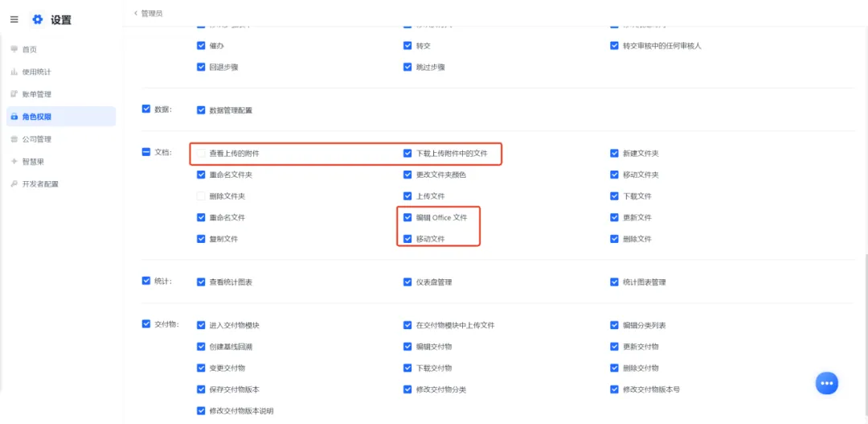Click the developer configuration key icon
This screenshot has width=868, height=424.
click(14, 184)
